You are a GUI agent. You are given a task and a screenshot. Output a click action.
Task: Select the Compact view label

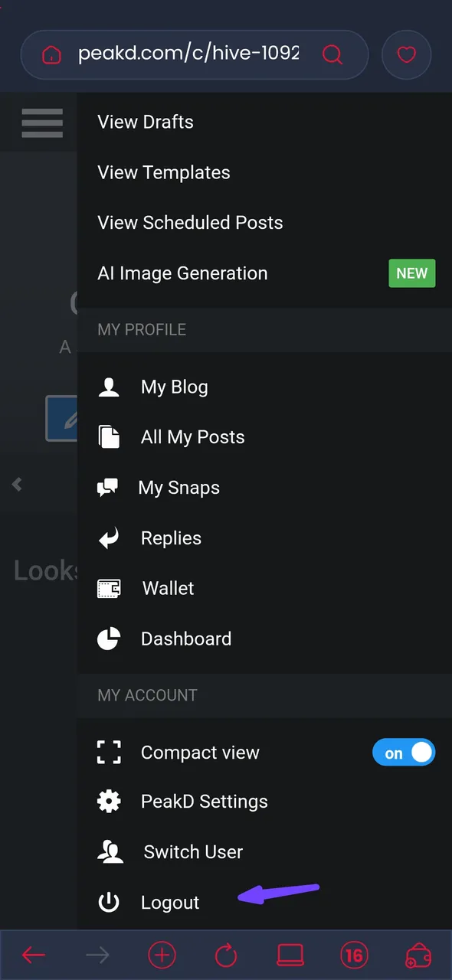[200, 753]
